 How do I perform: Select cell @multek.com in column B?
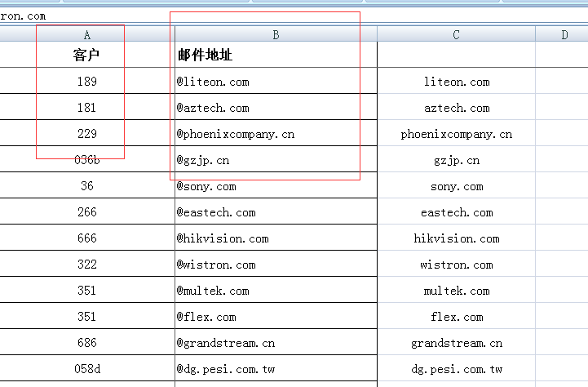coord(276,290)
